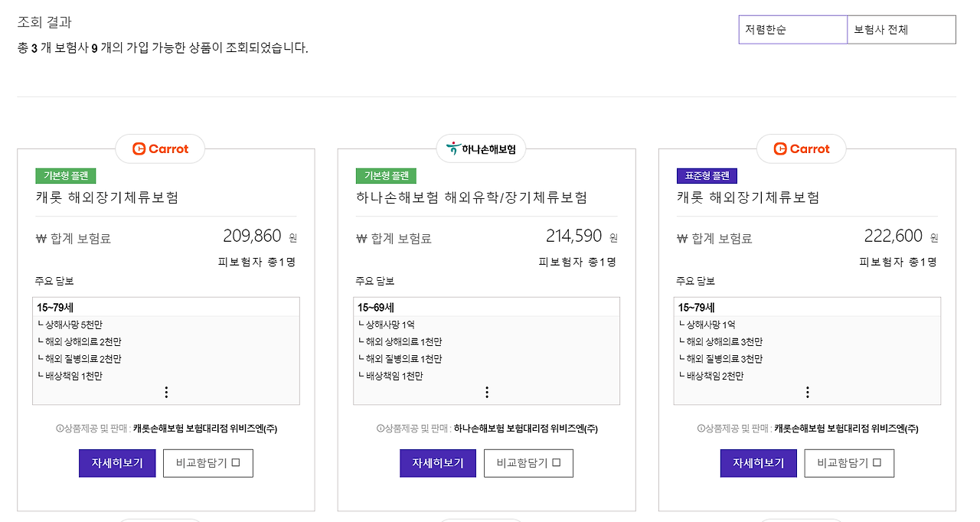Select the 기본형 플랜 badge on first card
This screenshot has width=980, height=522.
click(x=66, y=175)
